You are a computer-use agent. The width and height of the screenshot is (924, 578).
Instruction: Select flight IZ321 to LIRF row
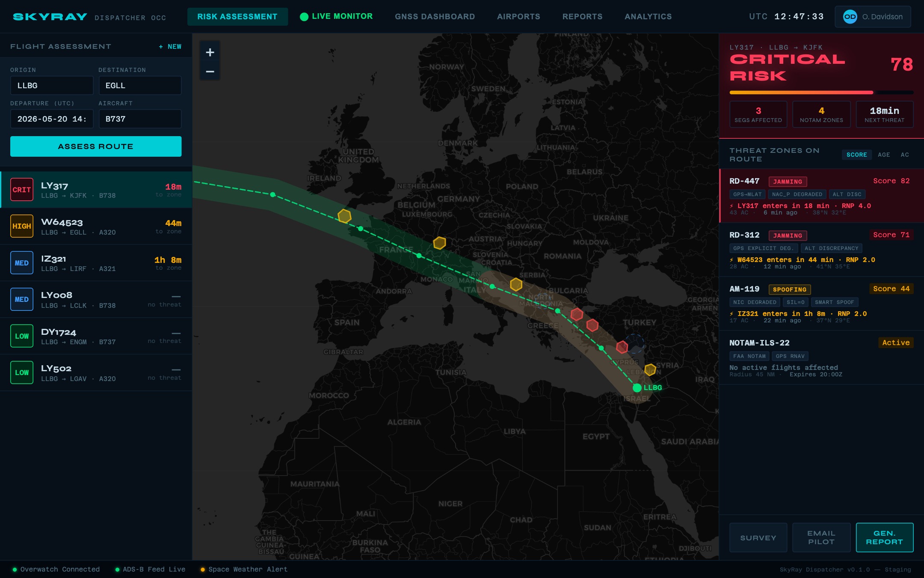pyautogui.click(x=96, y=263)
